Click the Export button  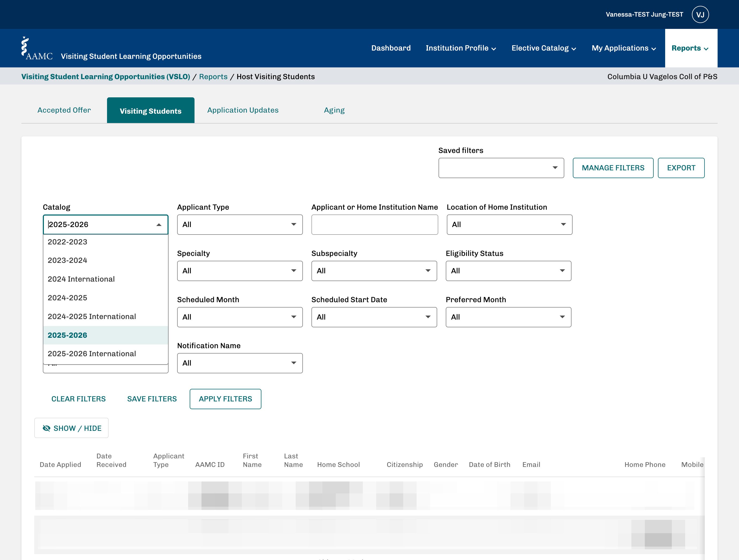(681, 168)
